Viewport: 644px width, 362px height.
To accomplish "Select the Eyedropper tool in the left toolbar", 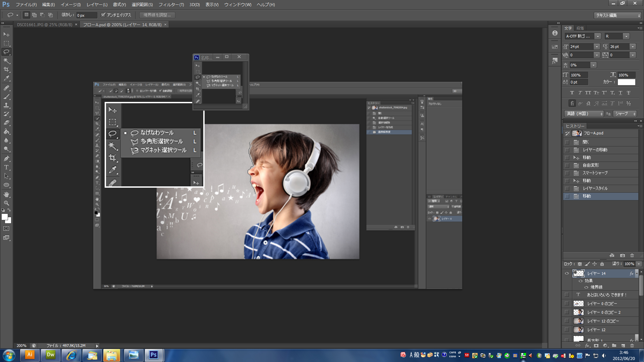I will click(x=6, y=78).
